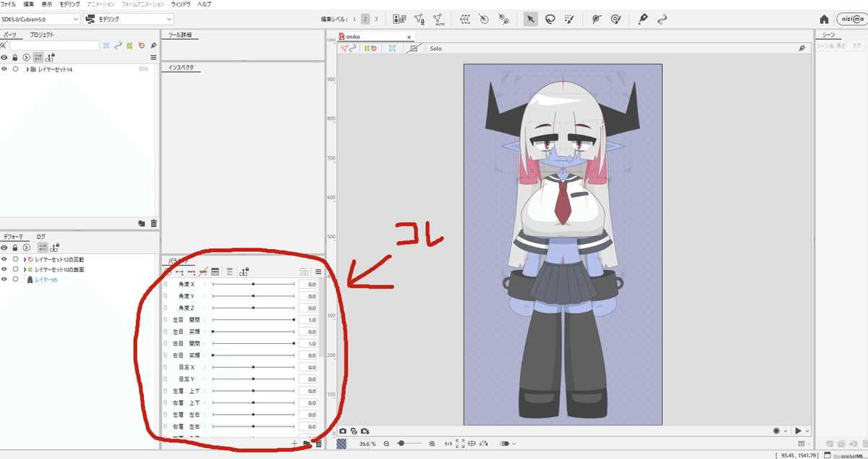The height and width of the screenshot is (459, 868).
Task: Select the lasso selection tool
Action: (x=550, y=19)
